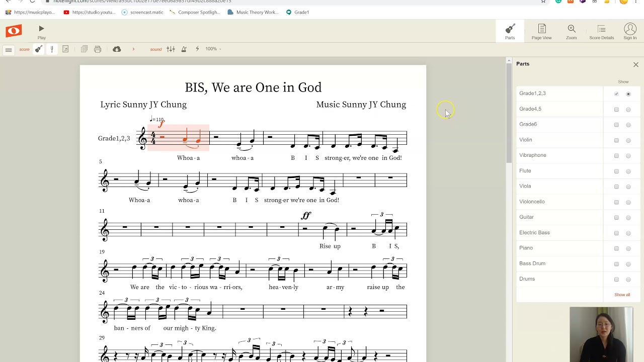Click the guitar instruments icon in toolbar
This screenshot has height=362, width=644.
(38, 49)
